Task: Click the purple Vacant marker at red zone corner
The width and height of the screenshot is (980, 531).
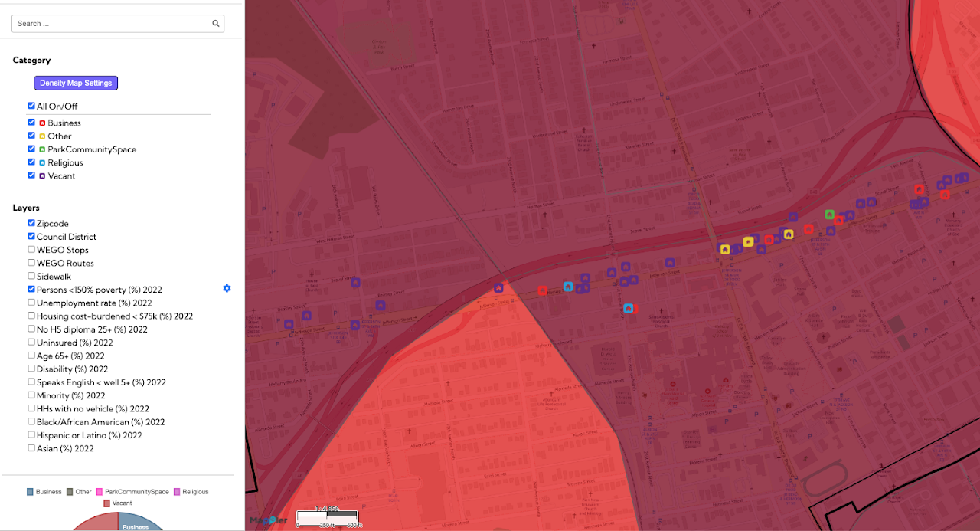Action: [x=498, y=289]
